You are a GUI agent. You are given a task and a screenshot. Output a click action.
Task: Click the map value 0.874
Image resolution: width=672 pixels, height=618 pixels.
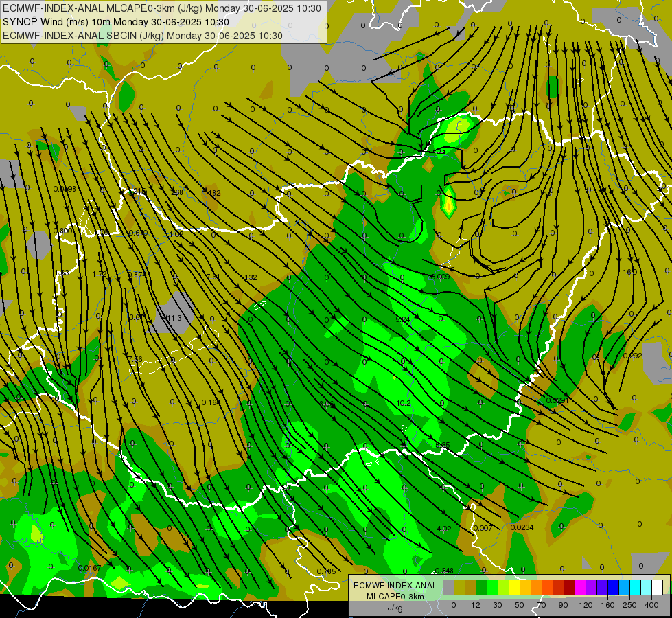137,275
